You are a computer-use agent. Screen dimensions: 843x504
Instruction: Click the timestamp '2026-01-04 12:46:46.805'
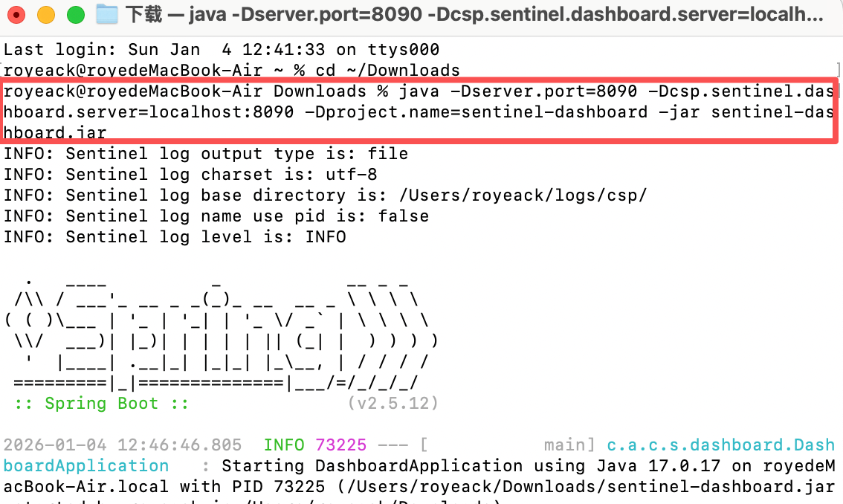coord(123,445)
